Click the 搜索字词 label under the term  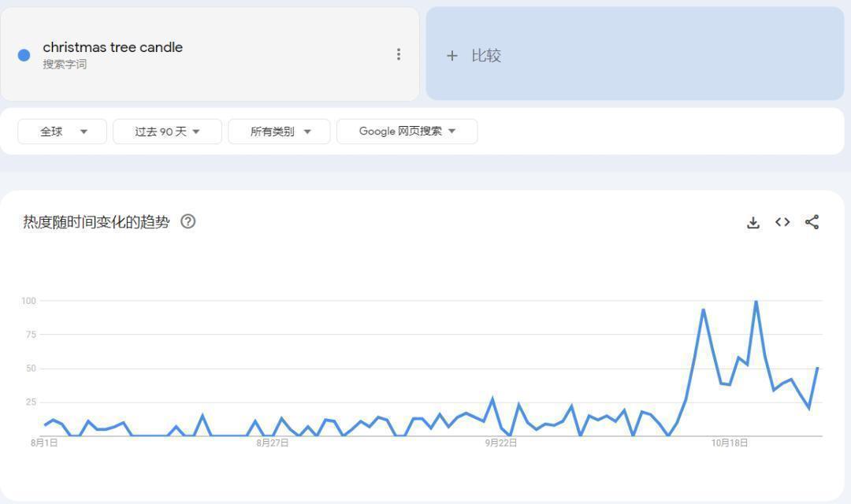coord(65,64)
